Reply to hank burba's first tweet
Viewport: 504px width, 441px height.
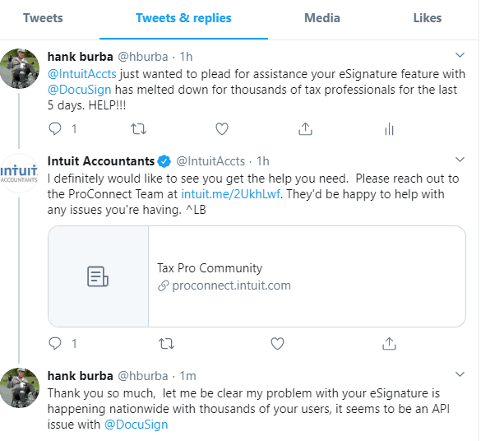tap(56, 128)
